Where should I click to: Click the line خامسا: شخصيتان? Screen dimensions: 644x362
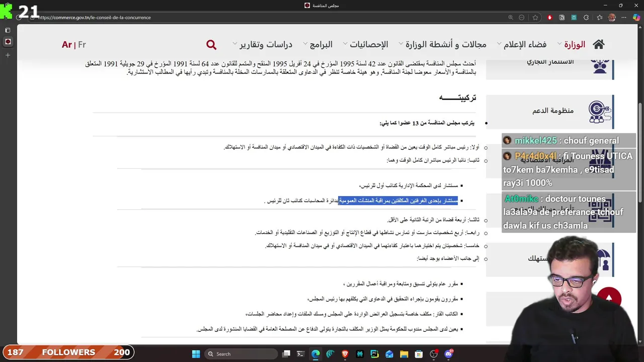[x=372, y=245]
